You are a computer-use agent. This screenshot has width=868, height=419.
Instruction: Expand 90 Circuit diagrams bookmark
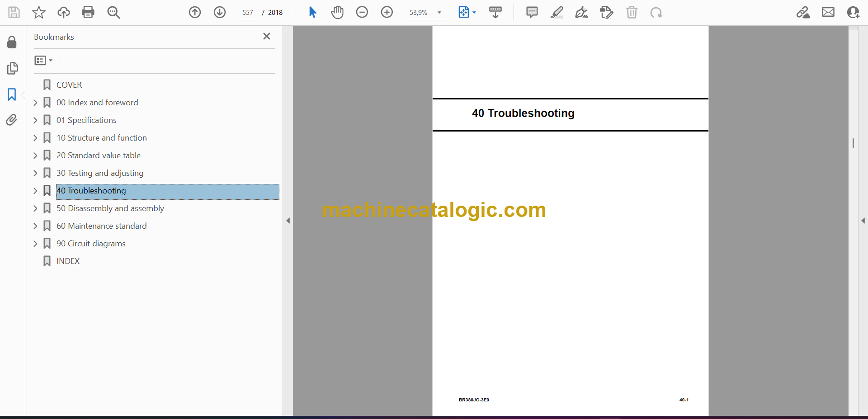[35, 244]
